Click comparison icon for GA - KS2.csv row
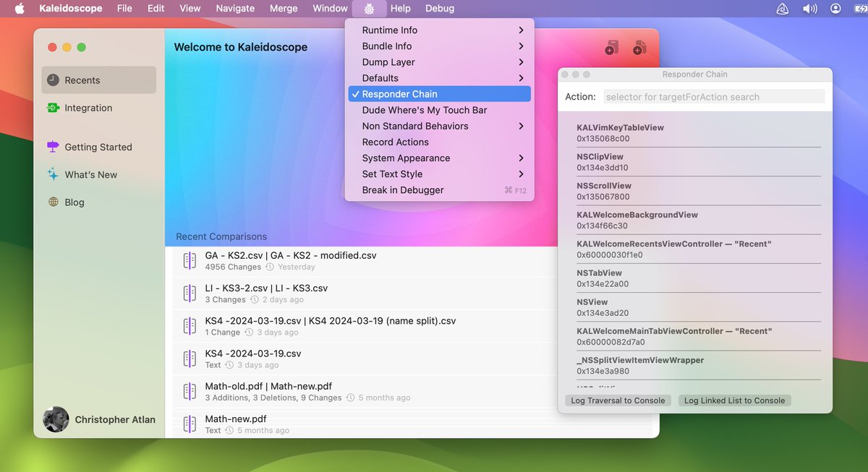Image resolution: width=868 pixels, height=472 pixels. click(x=190, y=261)
